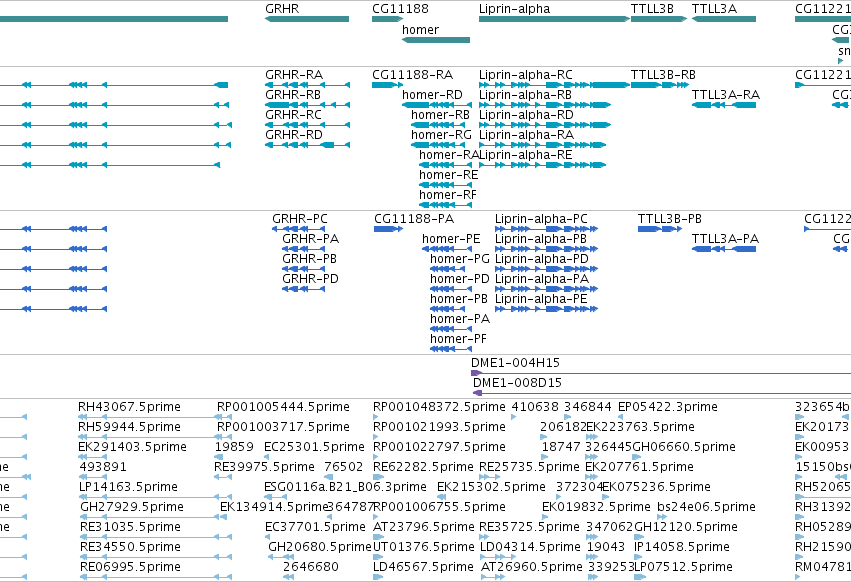Click EST RP001005444.5prime

click(x=283, y=407)
